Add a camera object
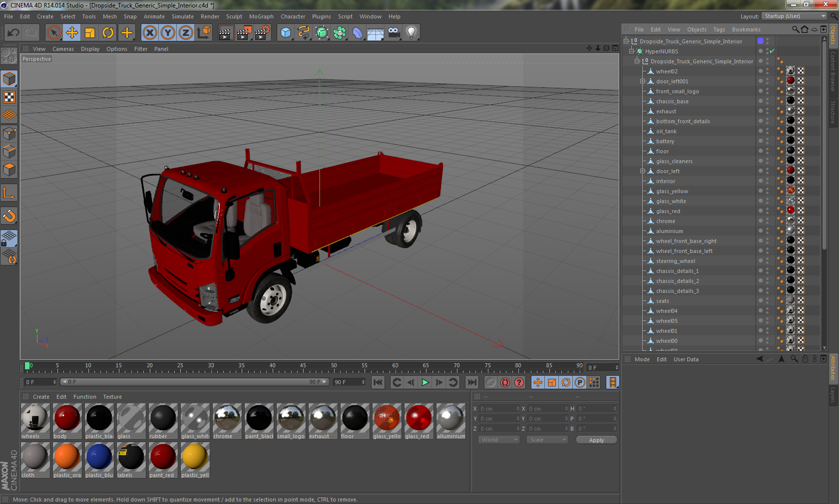 tap(394, 33)
